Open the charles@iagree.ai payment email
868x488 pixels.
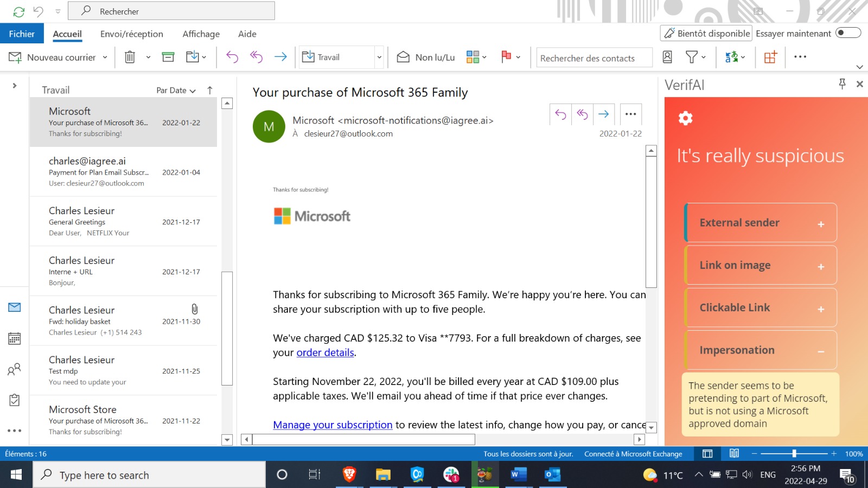[123, 172]
